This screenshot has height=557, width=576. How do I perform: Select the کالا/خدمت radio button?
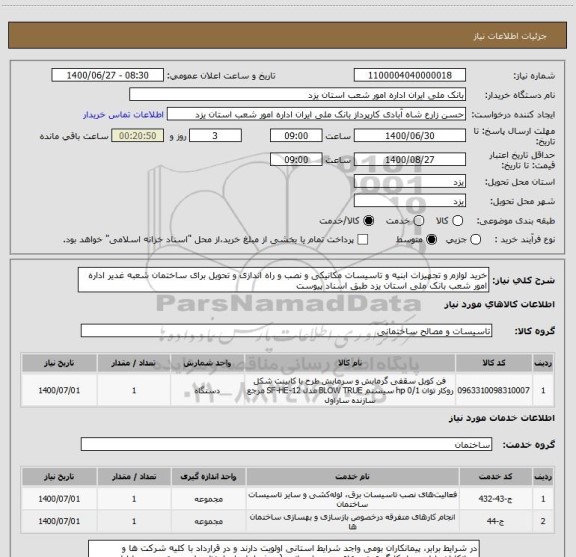[368, 221]
